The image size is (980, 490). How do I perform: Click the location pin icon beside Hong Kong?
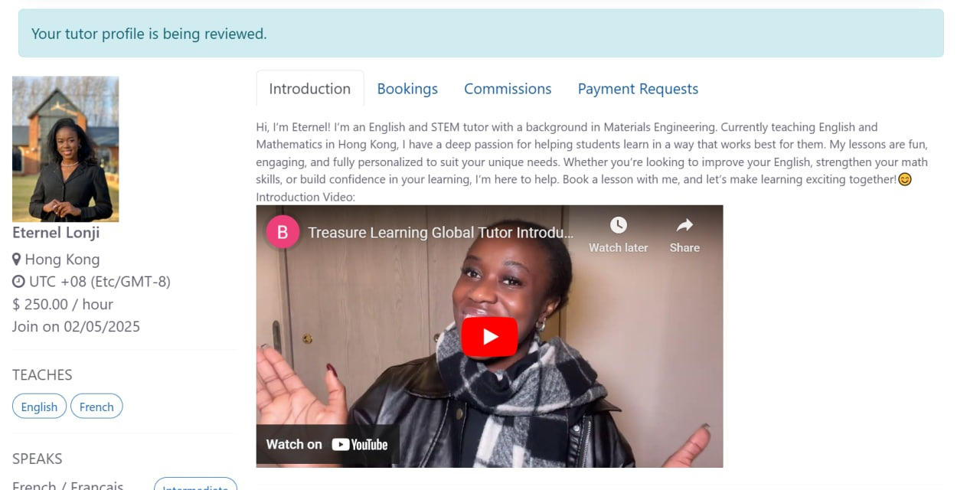tap(17, 260)
